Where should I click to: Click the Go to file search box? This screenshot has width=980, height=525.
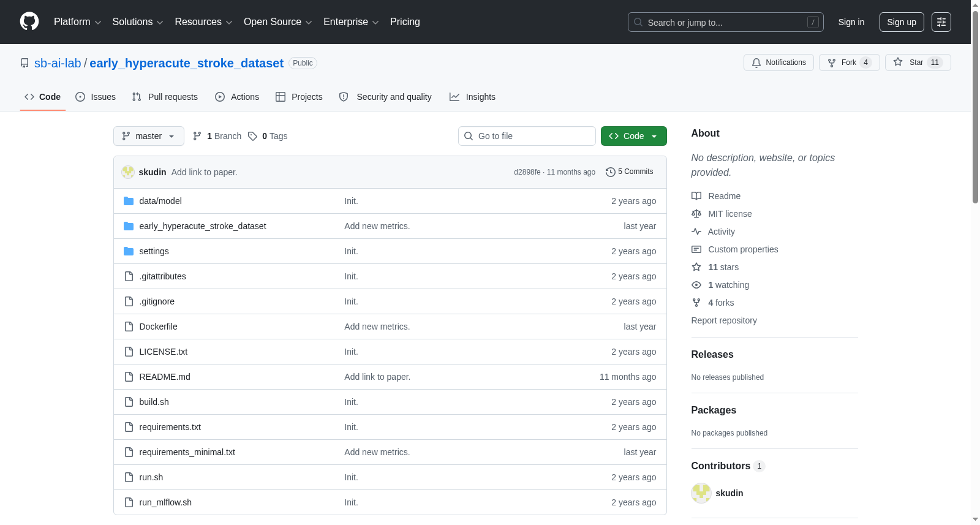coord(527,136)
